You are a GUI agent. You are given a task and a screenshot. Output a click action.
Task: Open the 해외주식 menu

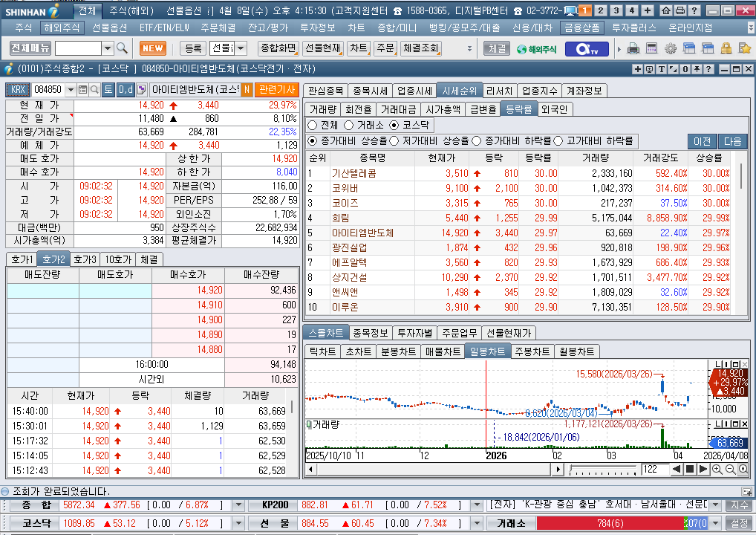[62, 28]
